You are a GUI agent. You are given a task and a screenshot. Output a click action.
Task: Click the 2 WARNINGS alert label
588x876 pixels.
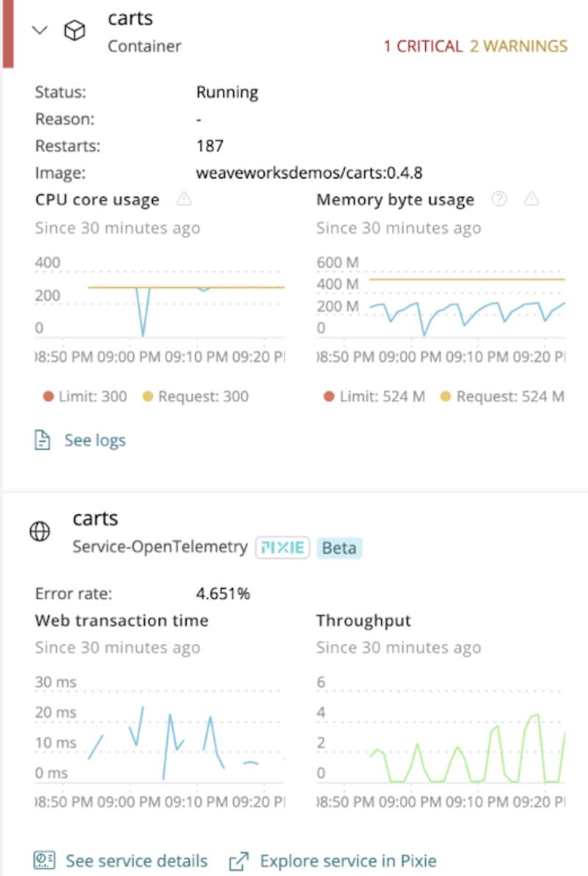pos(519,46)
